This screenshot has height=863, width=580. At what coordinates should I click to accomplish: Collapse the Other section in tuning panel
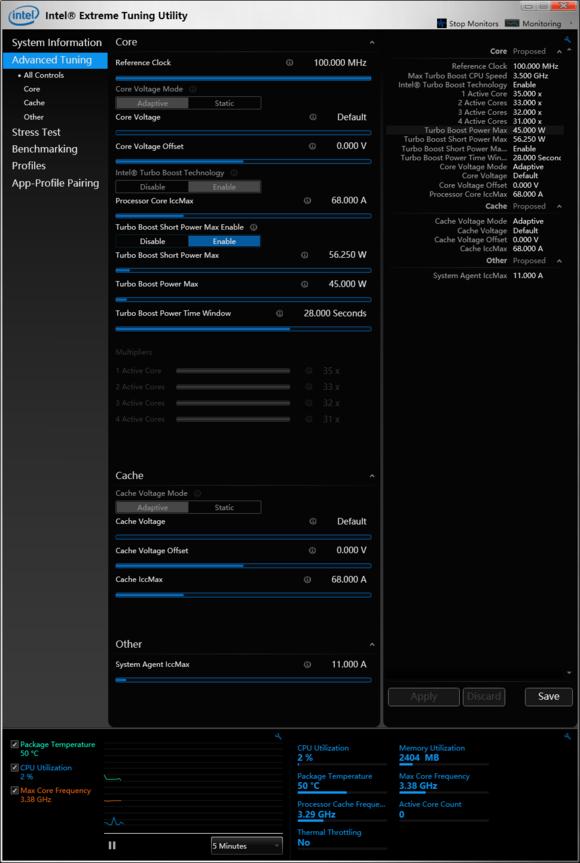point(372,644)
